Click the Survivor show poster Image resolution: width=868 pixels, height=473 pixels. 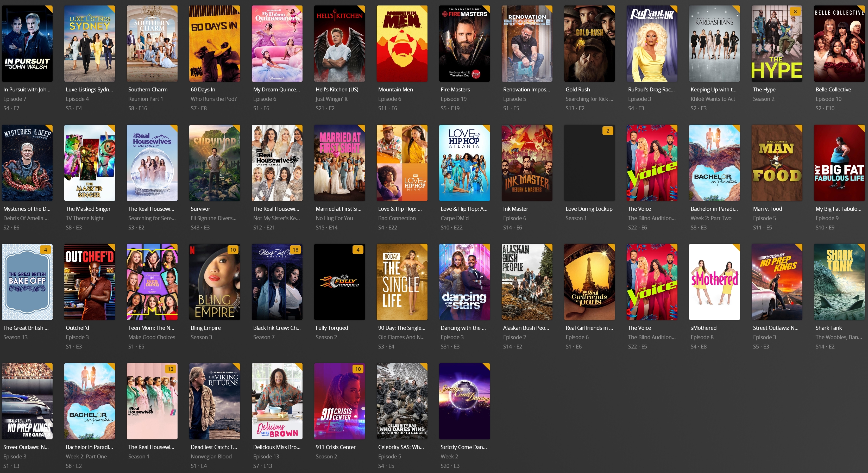[x=214, y=163]
